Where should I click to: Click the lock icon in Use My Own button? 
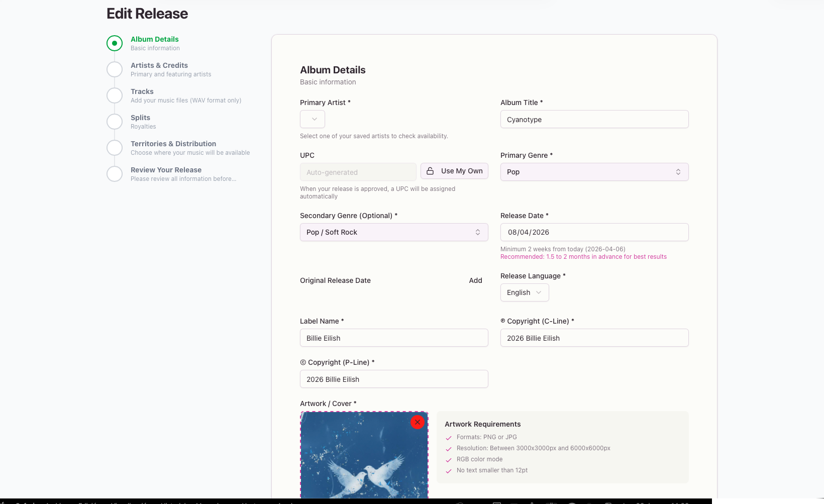[x=431, y=171]
